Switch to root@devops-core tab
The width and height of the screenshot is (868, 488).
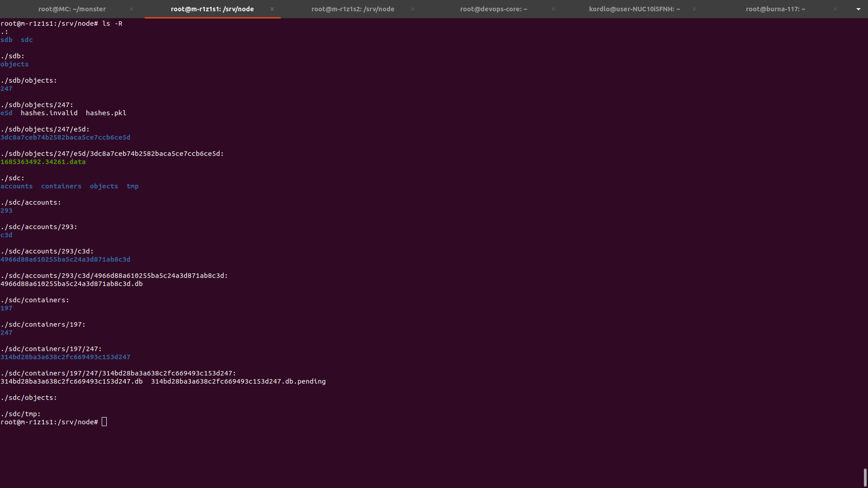click(x=494, y=9)
